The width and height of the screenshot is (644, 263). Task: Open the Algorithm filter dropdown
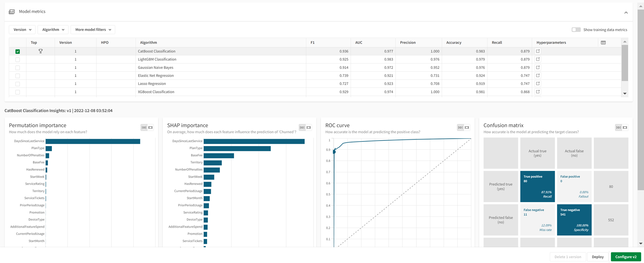[53, 30]
